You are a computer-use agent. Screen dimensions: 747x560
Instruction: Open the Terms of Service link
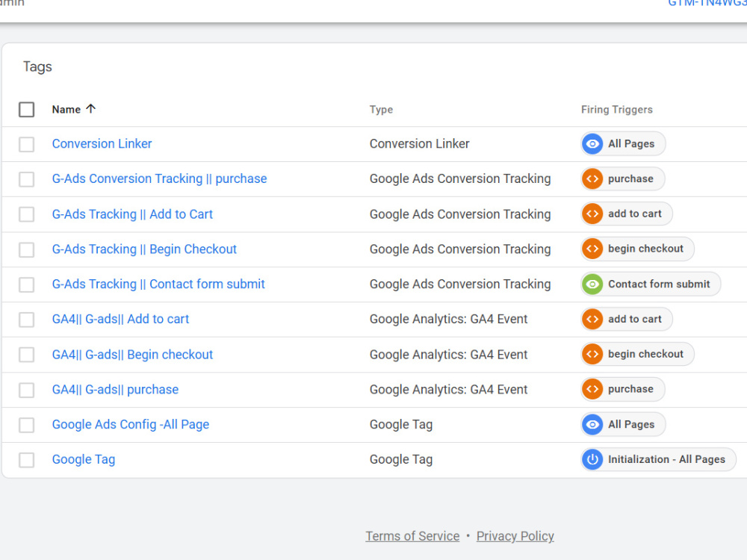coord(412,536)
